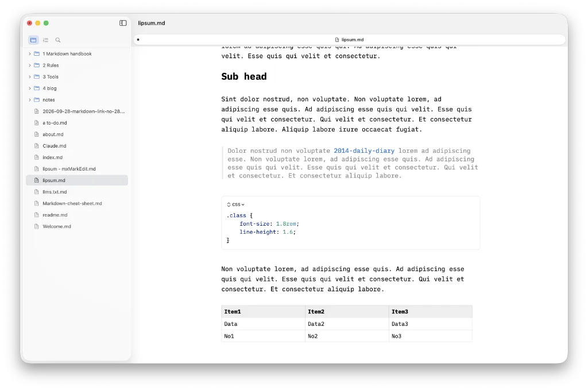
Task: Expand the 2 Rules folder chevron
Action: (30, 65)
